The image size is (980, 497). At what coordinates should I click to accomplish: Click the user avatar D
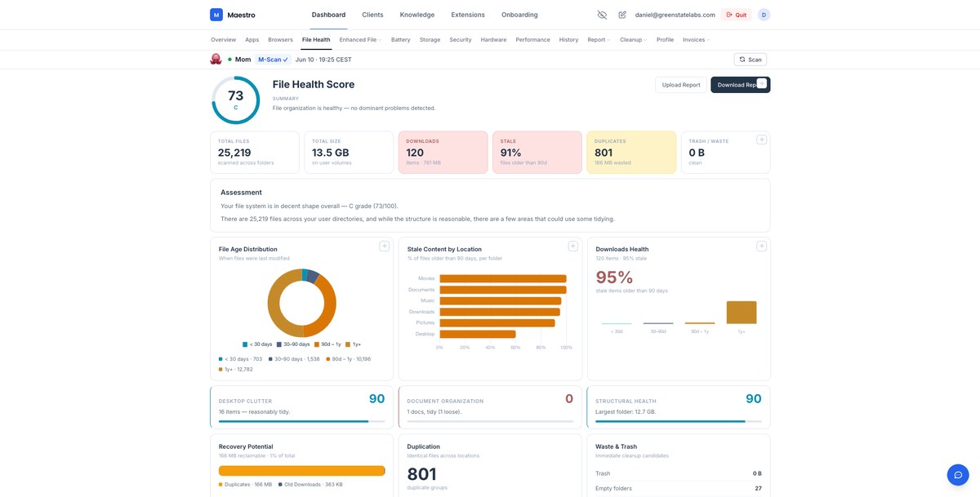[764, 15]
